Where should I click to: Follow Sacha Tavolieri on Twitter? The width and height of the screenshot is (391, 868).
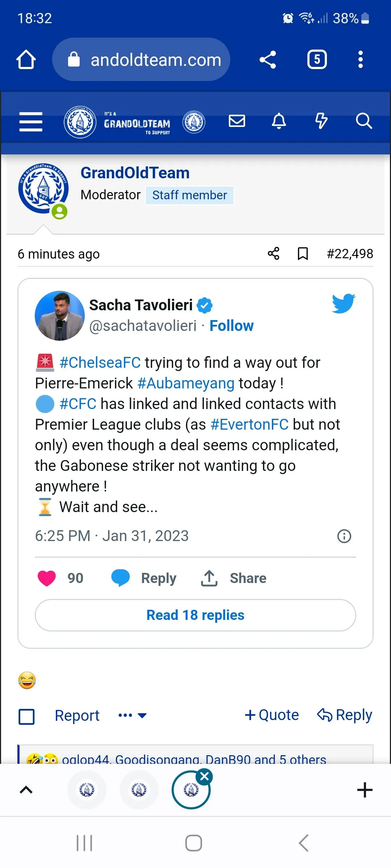[x=231, y=326]
